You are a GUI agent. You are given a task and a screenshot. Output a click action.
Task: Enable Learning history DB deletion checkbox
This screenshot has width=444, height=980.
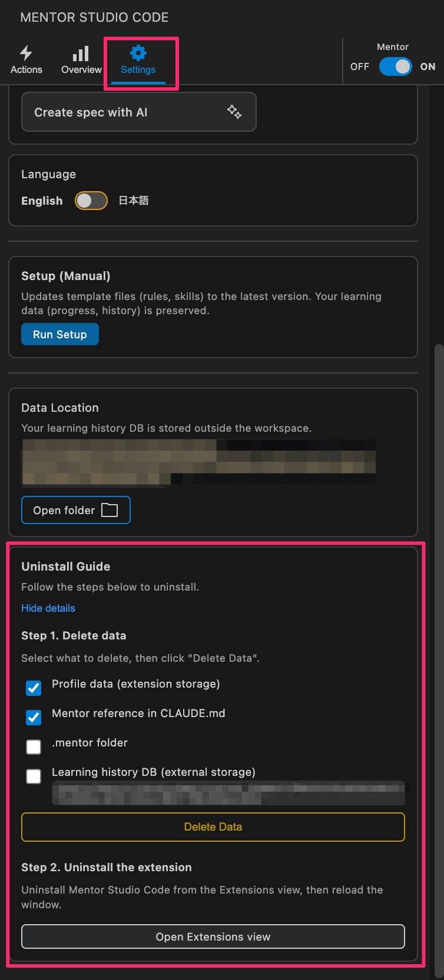(33, 776)
